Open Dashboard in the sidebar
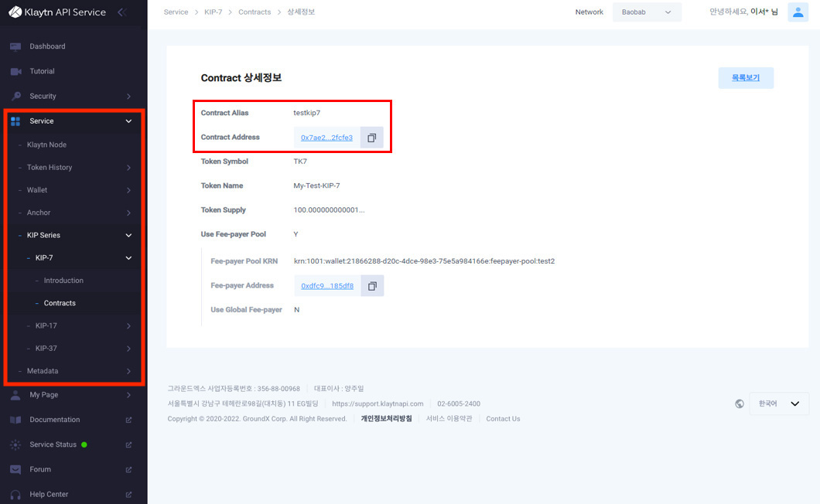 coord(48,46)
